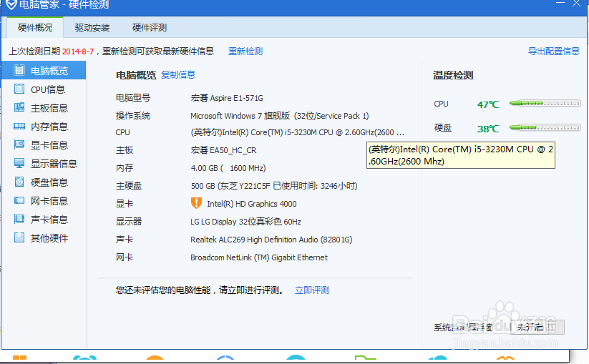Open the 网卡信息 network card icon

pos(19,200)
